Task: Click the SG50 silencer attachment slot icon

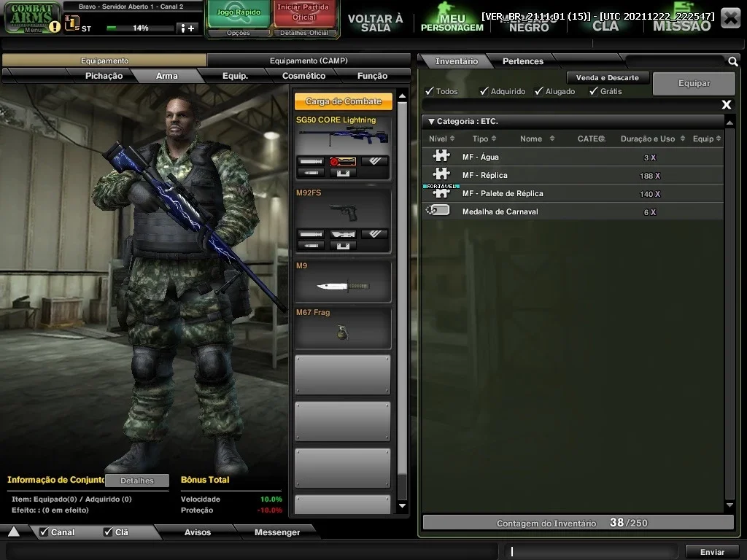Action: pyautogui.click(x=311, y=161)
